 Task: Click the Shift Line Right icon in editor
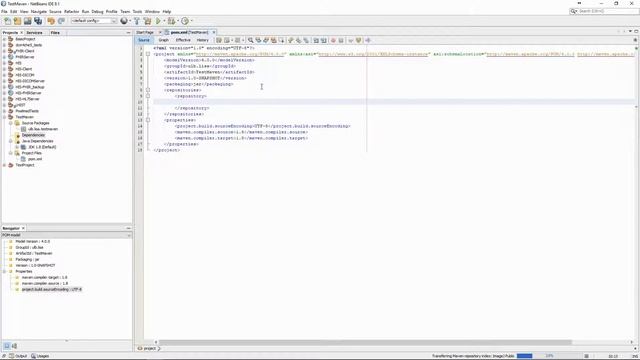[x=324, y=40]
